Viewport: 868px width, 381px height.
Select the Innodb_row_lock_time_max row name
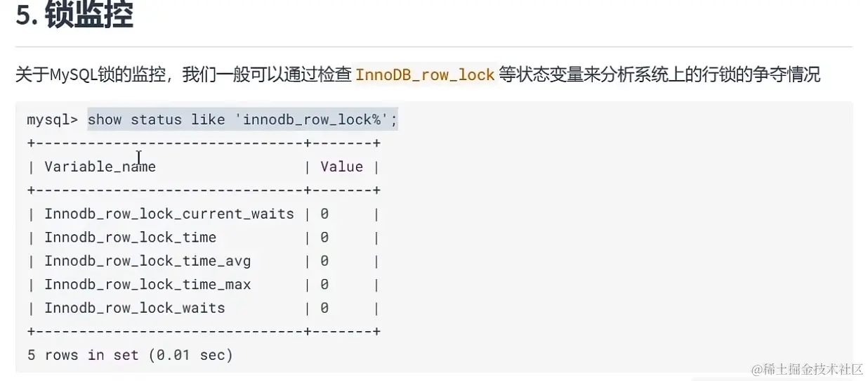147,285
